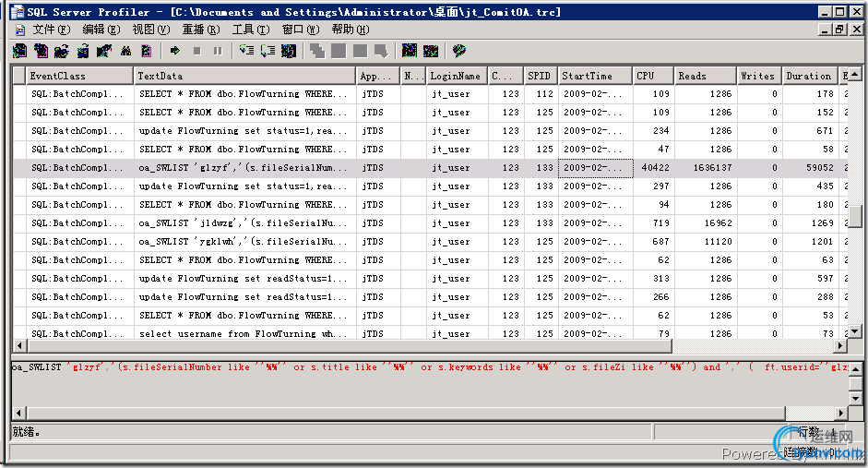Click the SQL Server Profiler title bar icon
The image size is (868, 468).
click(18, 11)
